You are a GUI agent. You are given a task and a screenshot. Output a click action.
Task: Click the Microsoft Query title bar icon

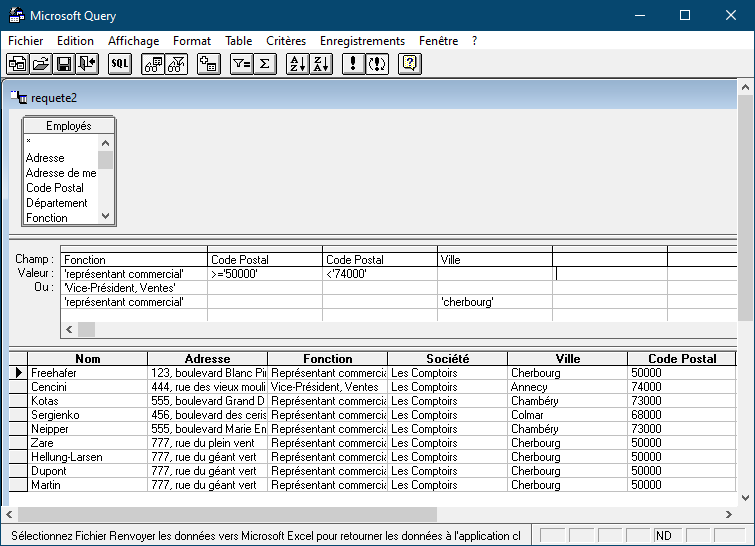(16, 15)
